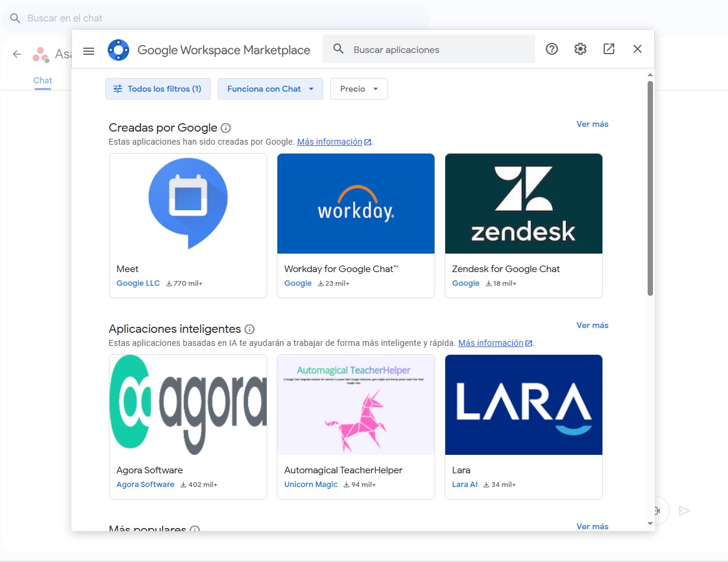
Task: Open the LARA app card image
Action: coord(524,405)
